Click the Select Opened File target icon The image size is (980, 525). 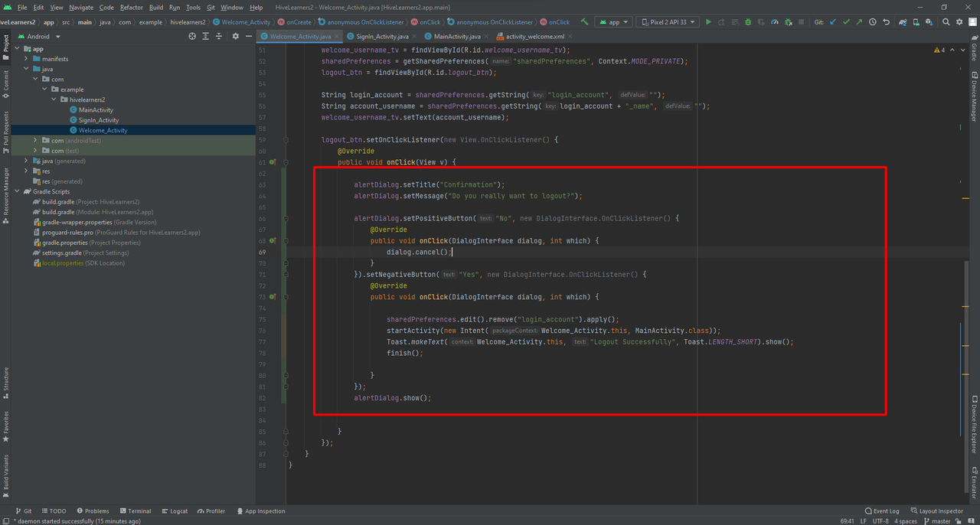[x=192, y=36]
